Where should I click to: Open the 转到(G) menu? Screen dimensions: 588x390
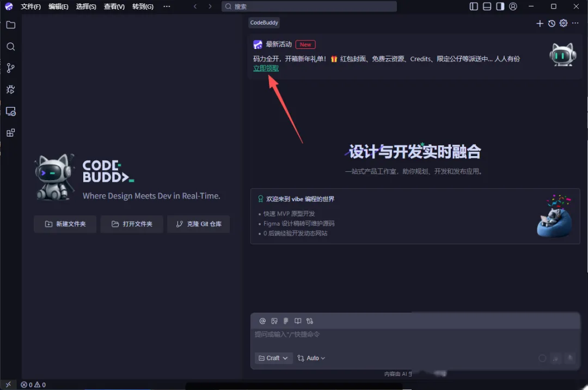[x=143, y=7]
